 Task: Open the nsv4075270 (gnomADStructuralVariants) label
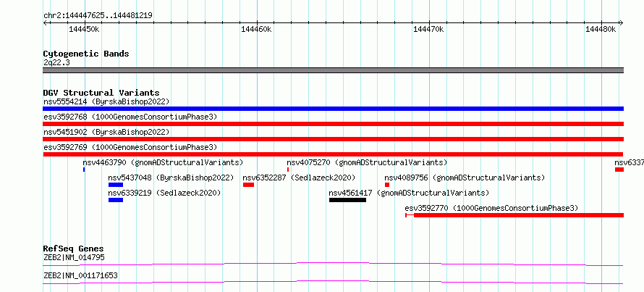coord(367,162)
